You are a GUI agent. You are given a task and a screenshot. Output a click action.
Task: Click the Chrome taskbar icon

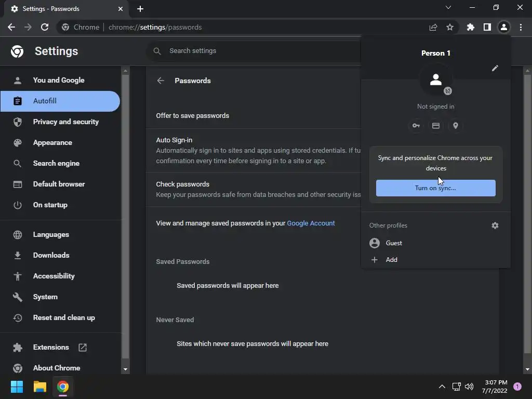point(63,387)
